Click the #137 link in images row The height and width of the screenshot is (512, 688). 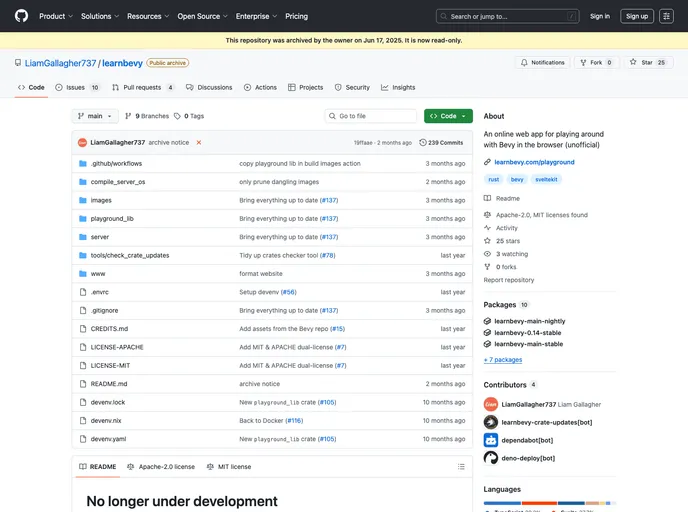(x=329, y=201)
